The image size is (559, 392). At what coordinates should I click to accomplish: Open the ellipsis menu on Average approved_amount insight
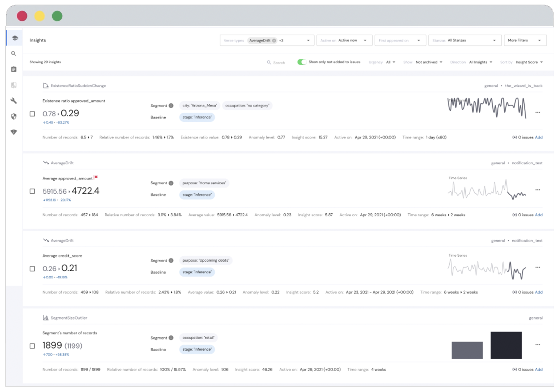tap(537, 190)
